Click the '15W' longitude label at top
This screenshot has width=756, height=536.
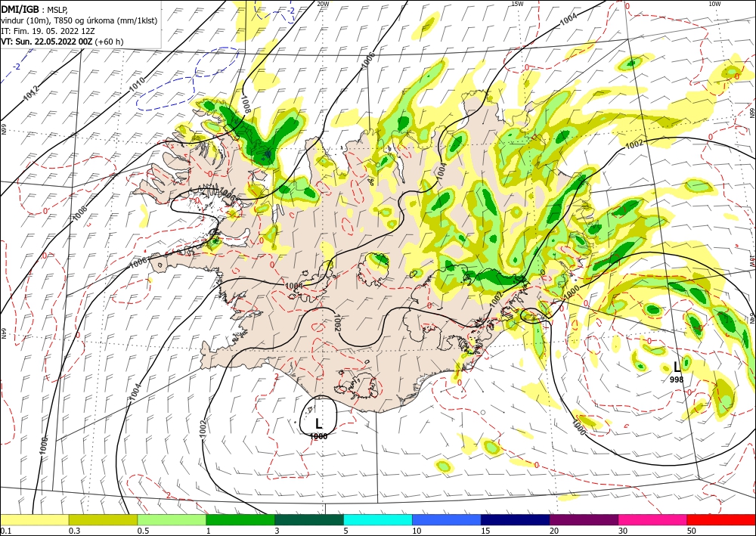(x=517, y=4)
